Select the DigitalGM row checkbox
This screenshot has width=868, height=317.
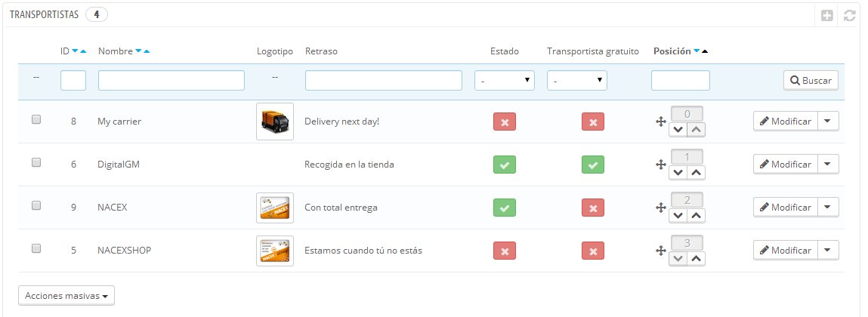[36, 162]
